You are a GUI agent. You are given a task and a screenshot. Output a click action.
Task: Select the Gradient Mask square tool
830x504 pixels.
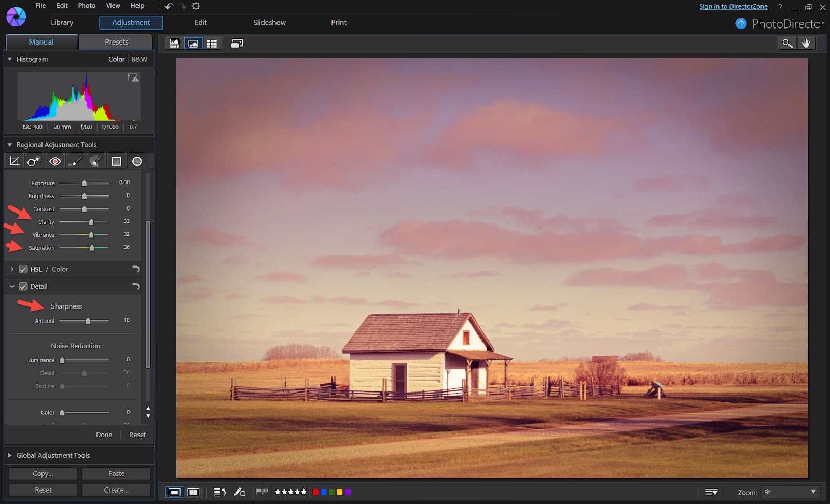[116, 161]
